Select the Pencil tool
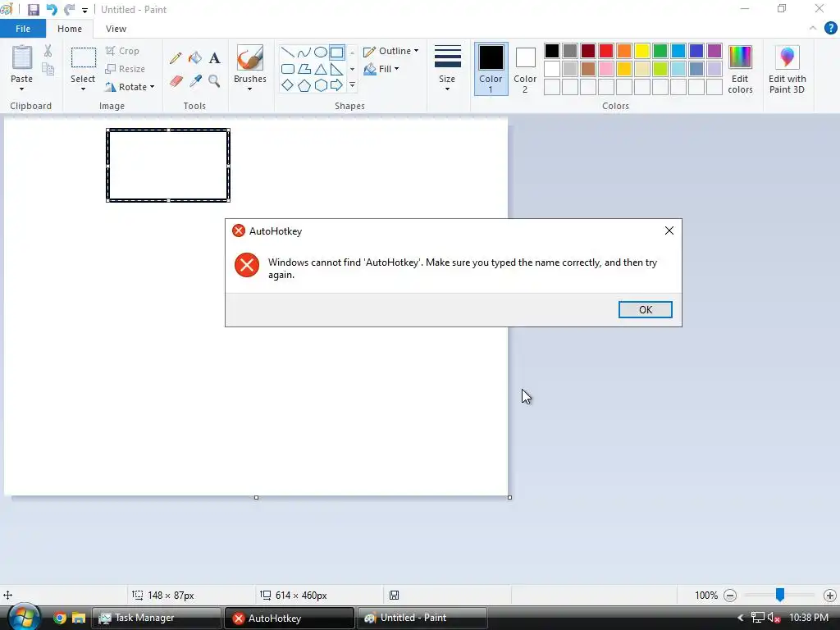Screen dimensions: 840x630 click(176, 58)
